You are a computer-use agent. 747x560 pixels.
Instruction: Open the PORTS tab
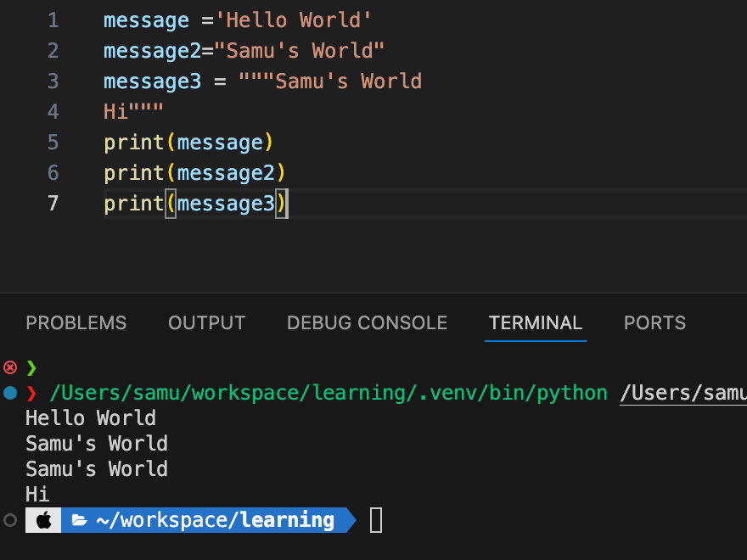(x=654, y=323)
